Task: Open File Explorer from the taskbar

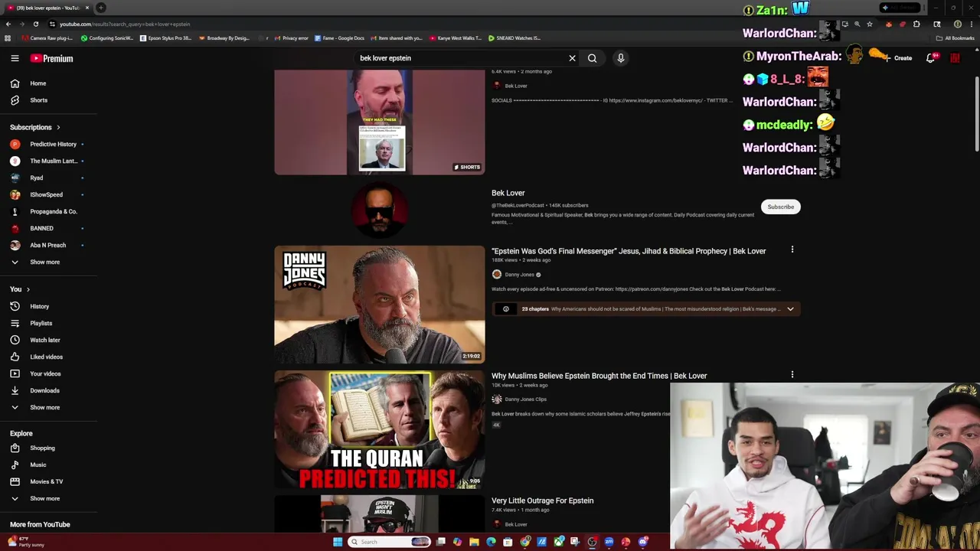Action: pyautogui.click(x=474, y=542)
